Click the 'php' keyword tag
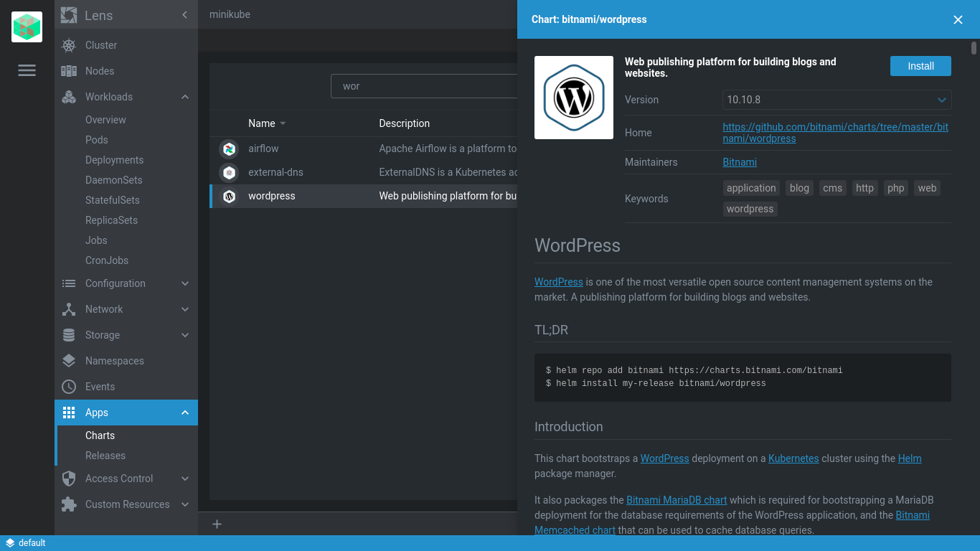 895,188
